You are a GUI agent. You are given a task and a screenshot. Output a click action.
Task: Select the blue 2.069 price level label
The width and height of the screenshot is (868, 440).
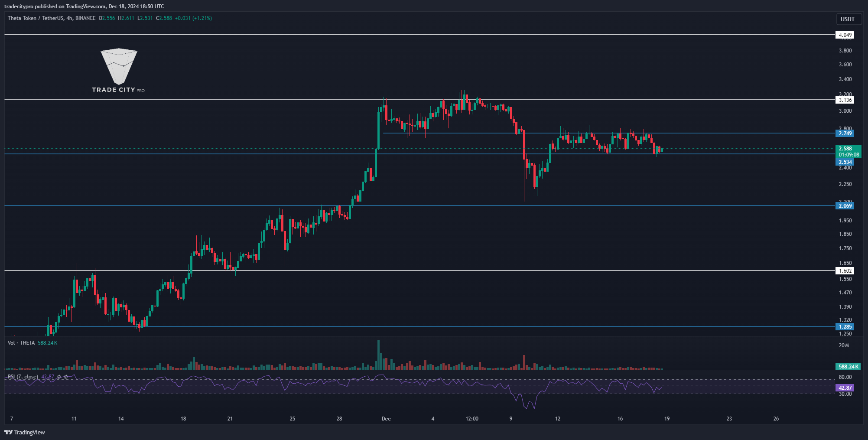click(845, 206)
